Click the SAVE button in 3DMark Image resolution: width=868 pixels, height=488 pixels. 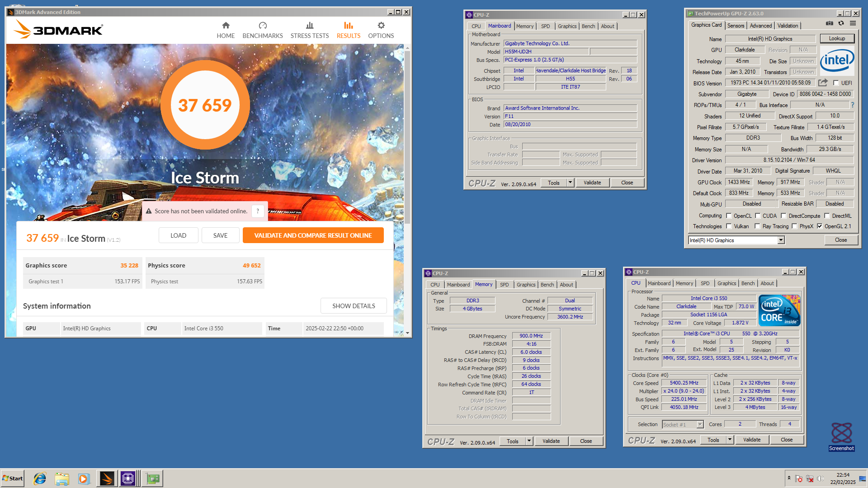220,235
